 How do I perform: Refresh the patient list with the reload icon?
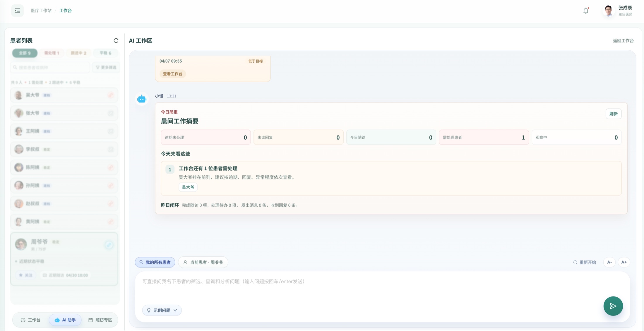(116, 41)
